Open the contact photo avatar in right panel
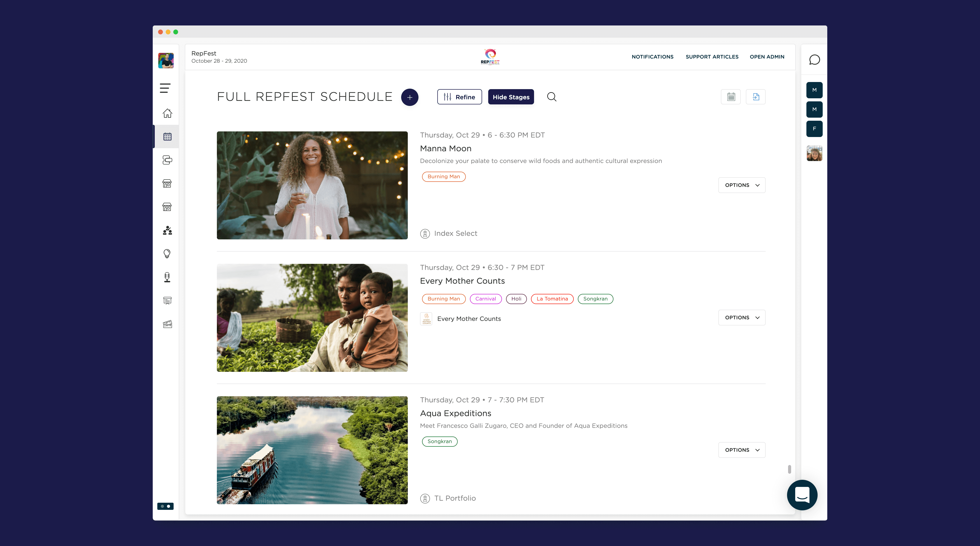 pos(814,153)
